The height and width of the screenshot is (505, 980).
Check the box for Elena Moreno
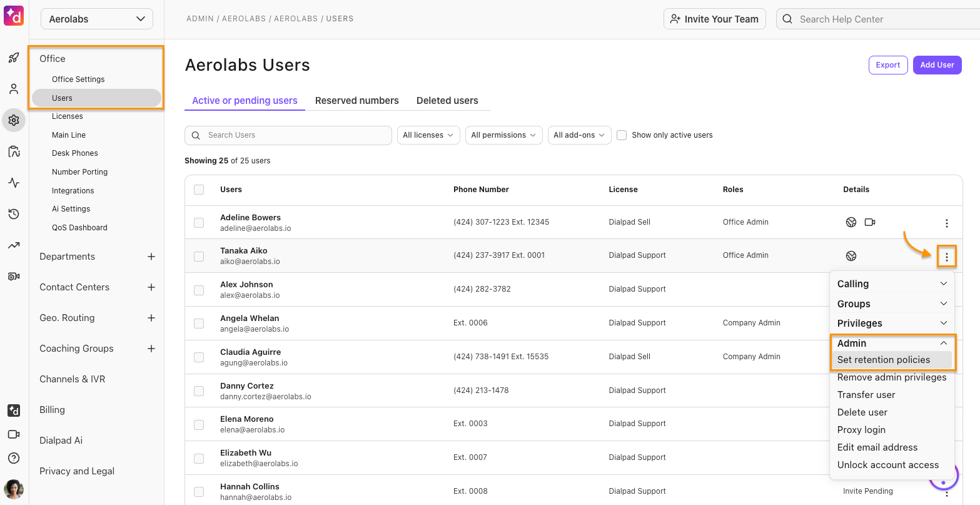click(x=199, y=424)
